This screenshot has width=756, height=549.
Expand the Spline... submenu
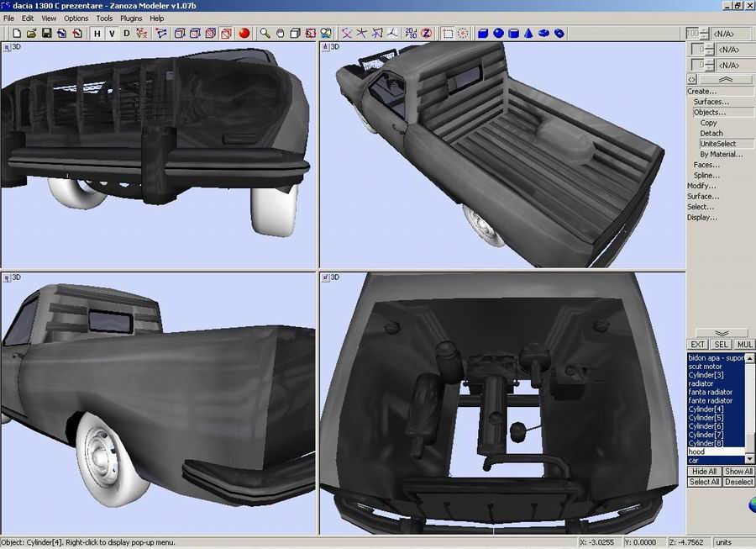(x=706, y=176)
